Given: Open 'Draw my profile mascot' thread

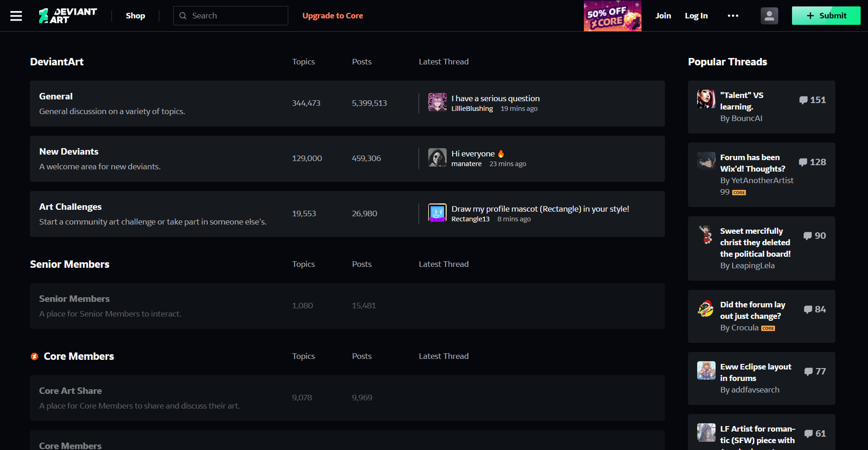Looking at the screenshot, I should (x=540, y=209).
